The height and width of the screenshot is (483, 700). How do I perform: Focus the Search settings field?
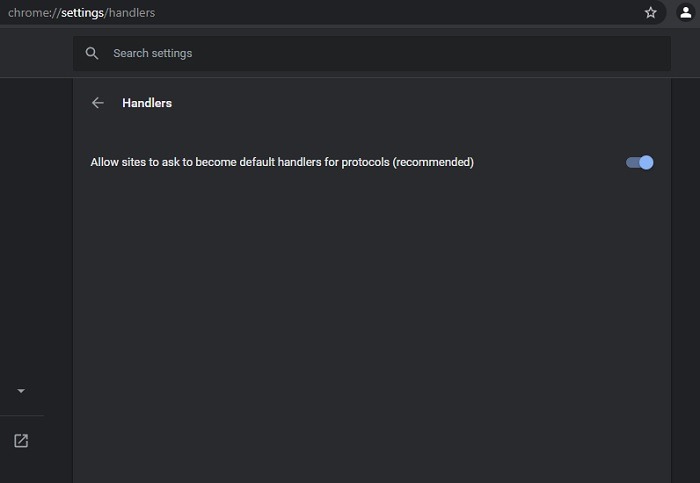point(380,53)
